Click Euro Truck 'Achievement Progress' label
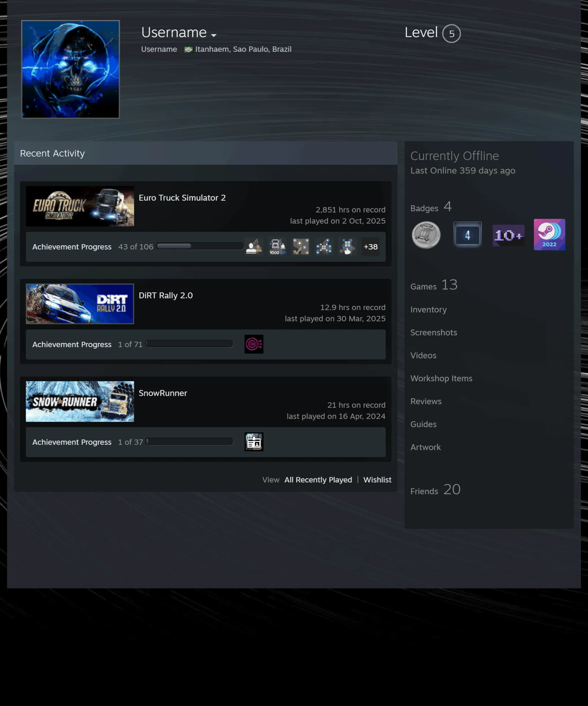The image size is (588, 706). coord(72,247)
